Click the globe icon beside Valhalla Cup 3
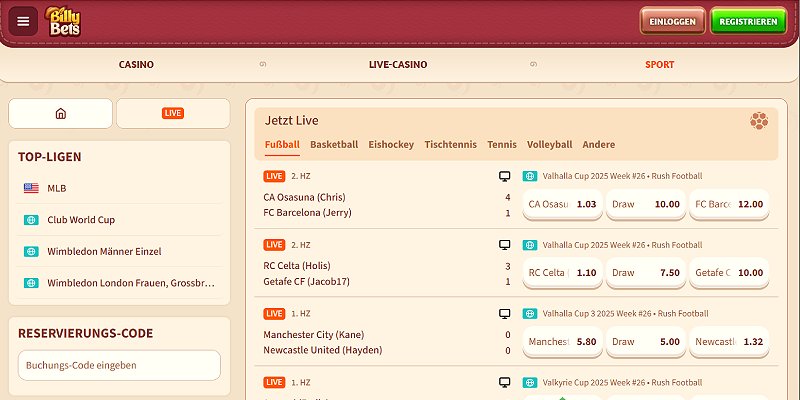Image resolution: width=800 pixels, height=400 pixels. [530, 313]
